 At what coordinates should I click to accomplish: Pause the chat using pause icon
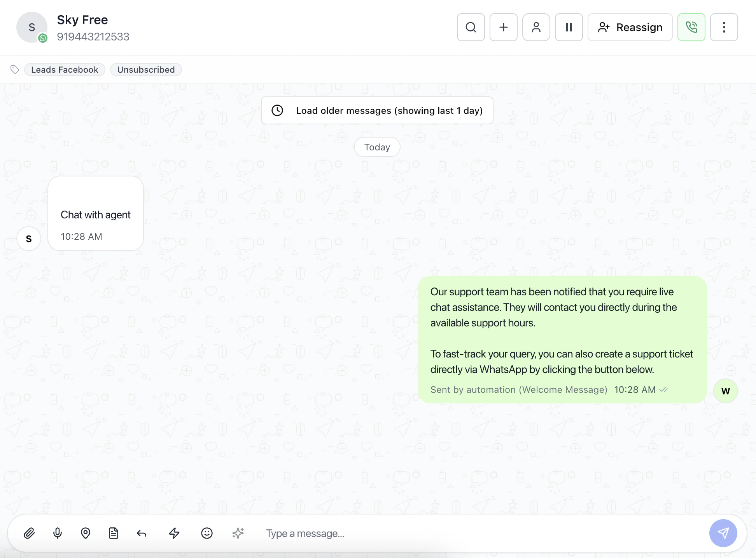tap(569, 27)
